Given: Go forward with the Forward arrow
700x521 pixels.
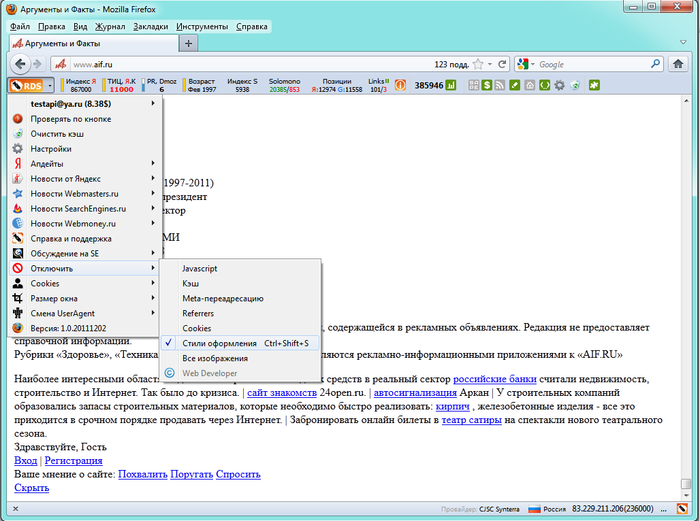Looking at the screenshot, I should (x=38, y=64).
